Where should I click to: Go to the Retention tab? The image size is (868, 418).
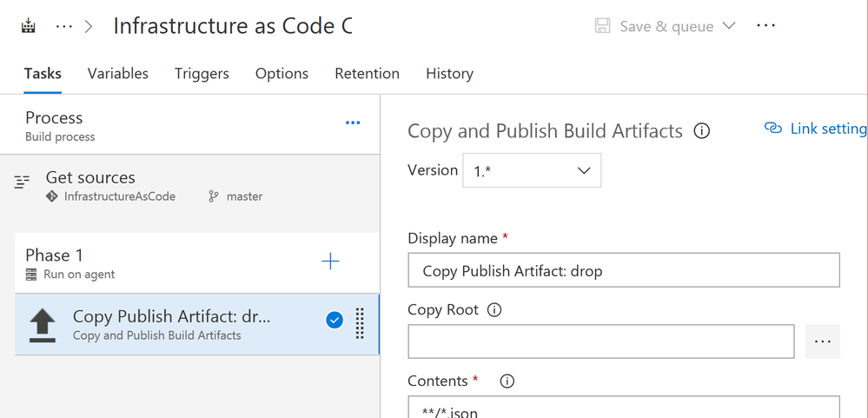coord(367,74)
